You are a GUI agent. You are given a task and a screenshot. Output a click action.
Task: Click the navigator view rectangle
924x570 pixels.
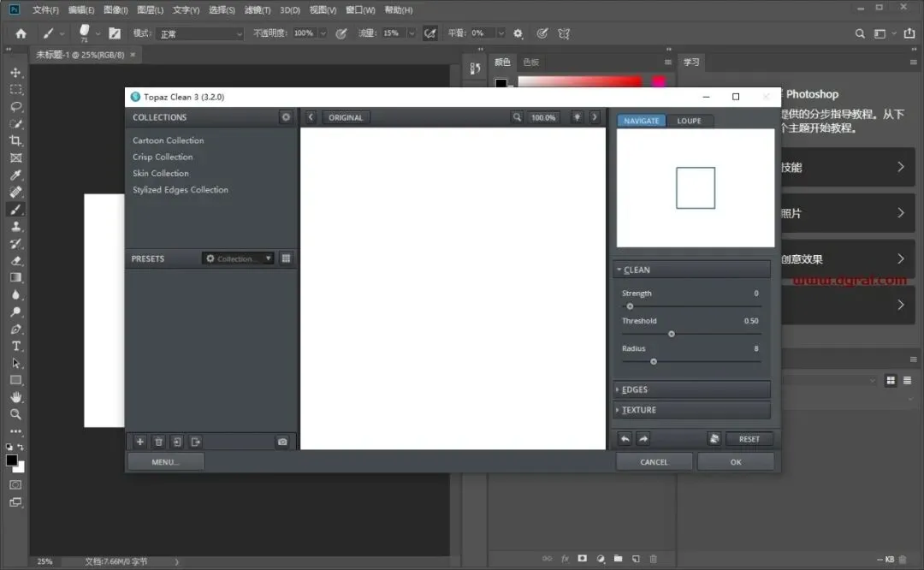click(696, 188)
